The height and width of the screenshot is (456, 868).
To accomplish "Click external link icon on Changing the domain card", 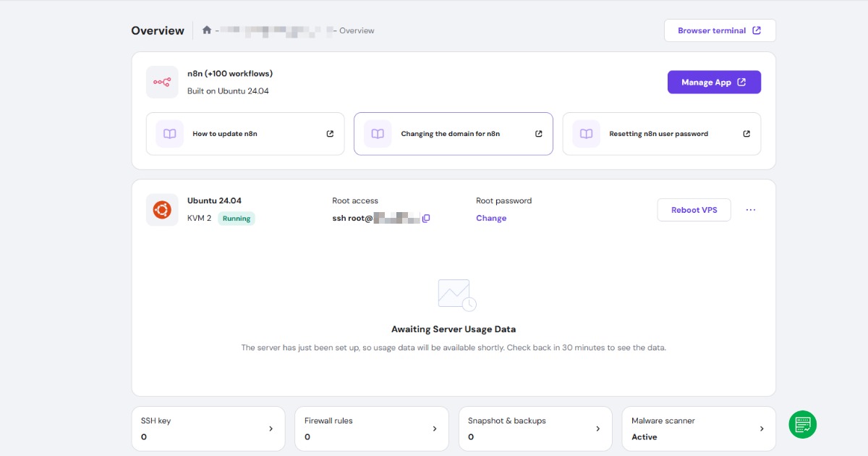I will pyautogui.click(x=538, y=133).
